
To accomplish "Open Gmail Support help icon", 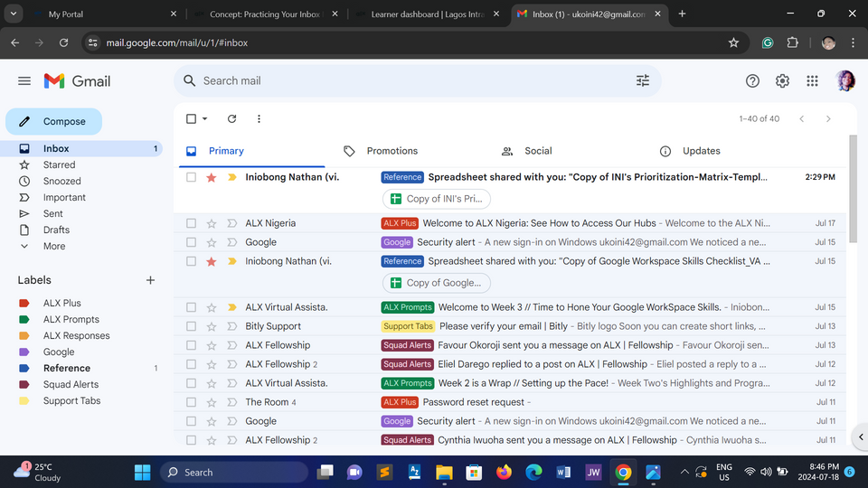I will [752, 81].
